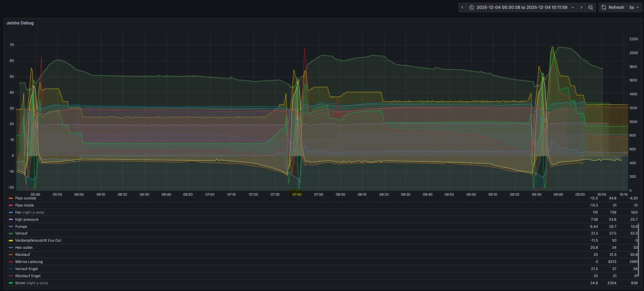The image size is (644, 291).
Task: Click the -4.33 value in Pipe outside row
Action: [633, 198]
